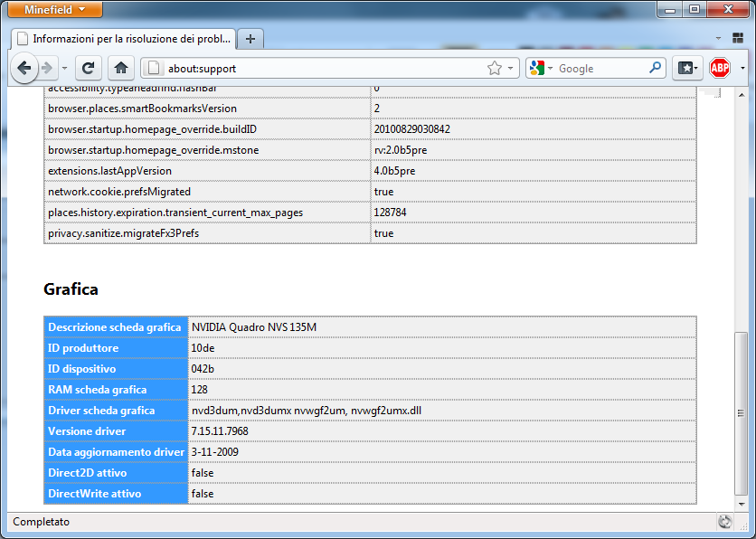Screen dimensions: 756x539
Task: Select the prefsMigrated true value
Action: pos(383,192)
